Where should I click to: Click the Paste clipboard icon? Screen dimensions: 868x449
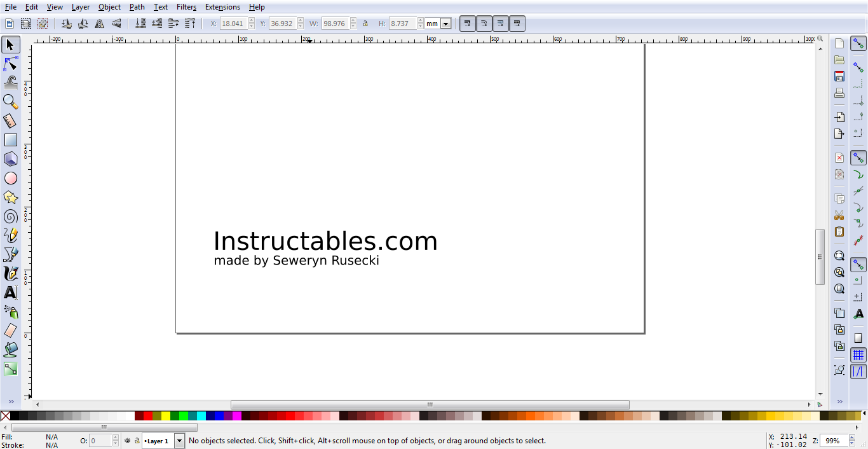pyautogui.click(x=839, y=232)
